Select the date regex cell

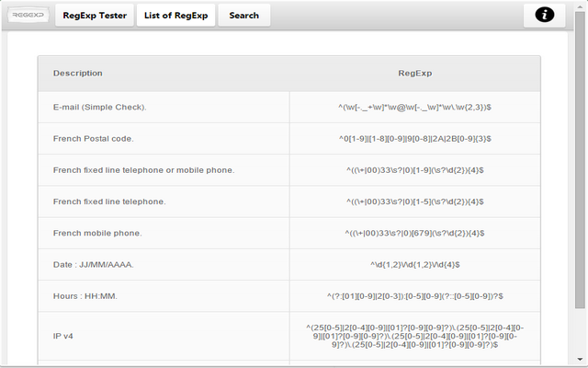(414, 265)
